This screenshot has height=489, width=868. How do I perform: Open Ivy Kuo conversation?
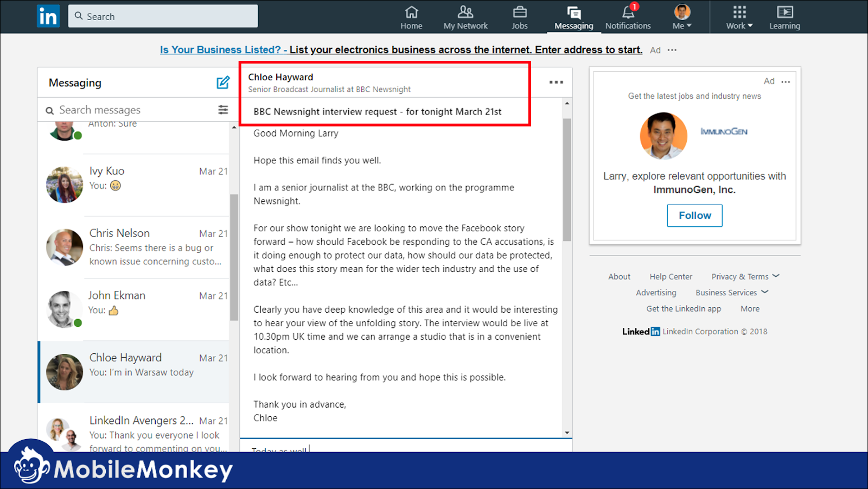pos(133,185)
